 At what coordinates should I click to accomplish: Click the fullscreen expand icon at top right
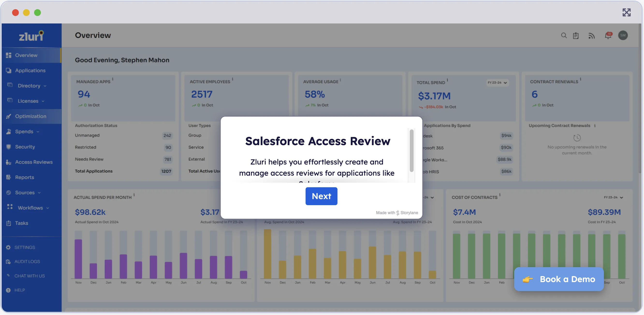(626, 12)
